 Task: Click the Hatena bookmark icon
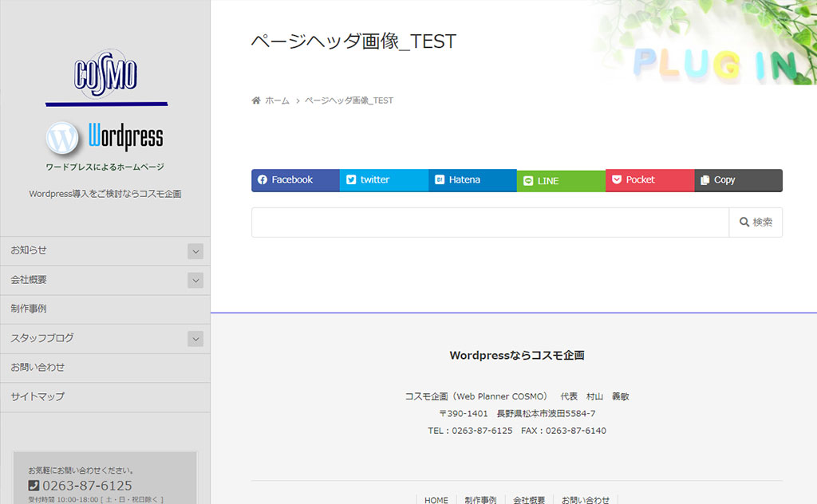440,180
